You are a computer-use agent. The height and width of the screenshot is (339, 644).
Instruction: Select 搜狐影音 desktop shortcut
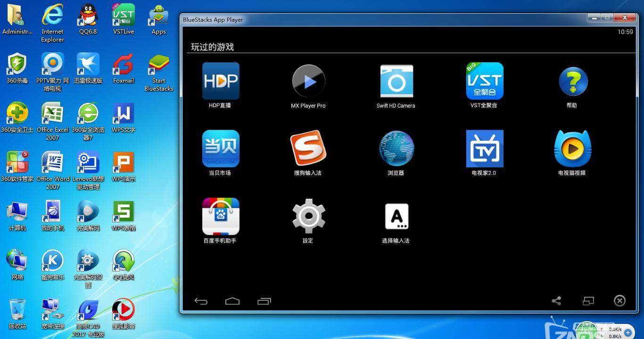pos(124,314)
